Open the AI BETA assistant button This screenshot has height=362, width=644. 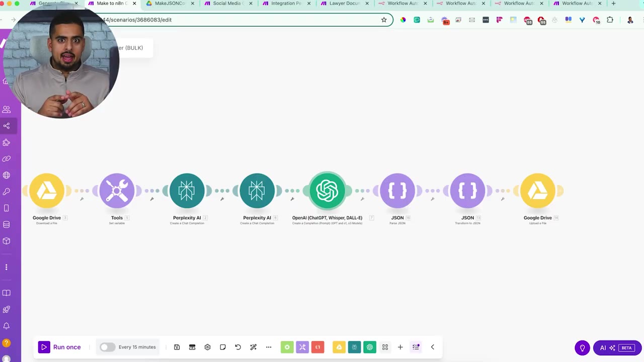pyautogui.click(x=617, y=348)
